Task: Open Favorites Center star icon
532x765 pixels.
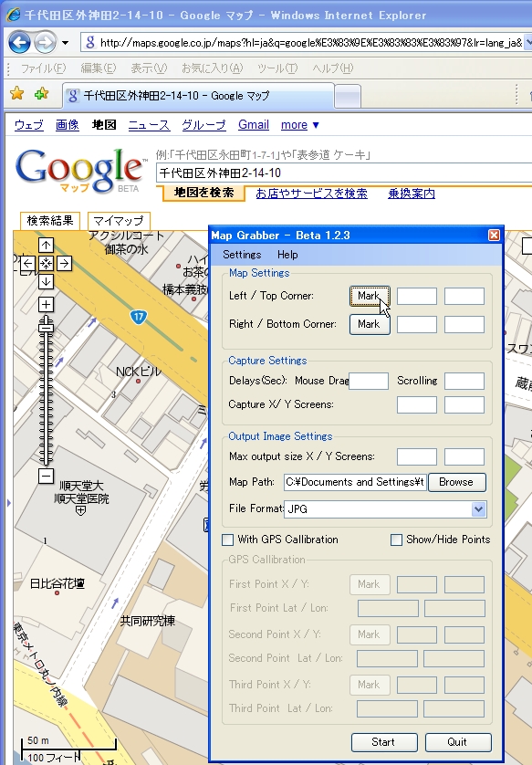Action: pos(17,93)
